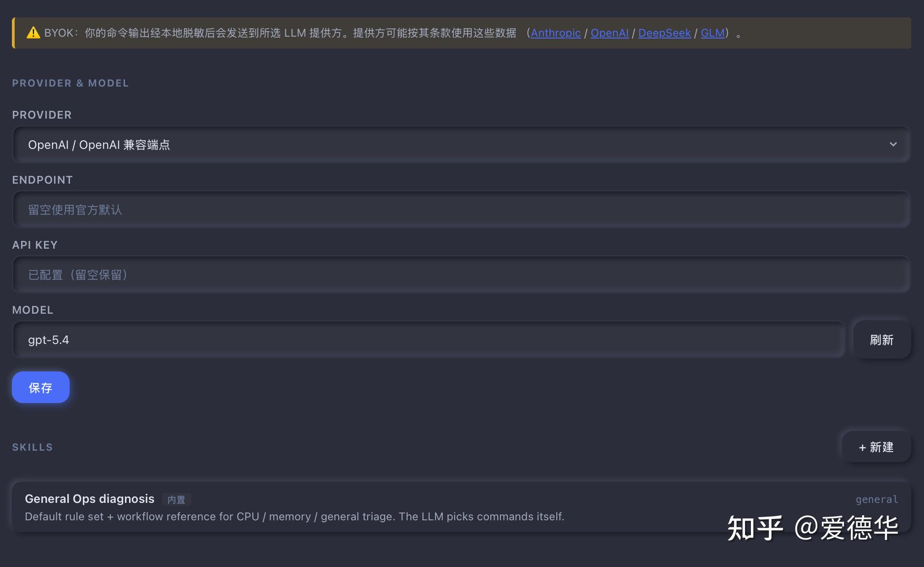Click the 内置 badge on the skill
Viewport: 924px width, 567px height.
tap(176, 500)
